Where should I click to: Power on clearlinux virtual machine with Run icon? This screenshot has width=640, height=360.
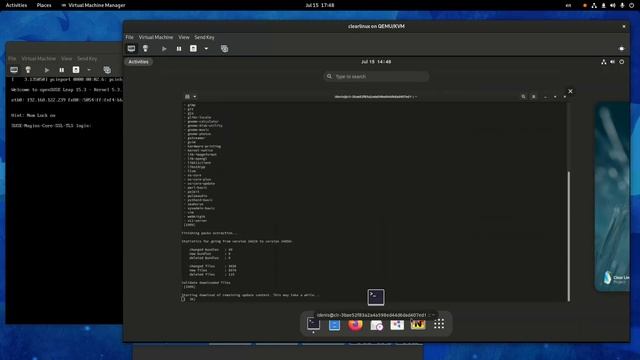click(164, 49)
